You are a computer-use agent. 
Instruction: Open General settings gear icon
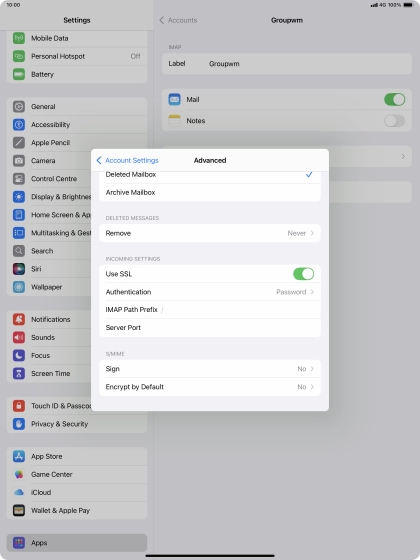tap(19, 106)
